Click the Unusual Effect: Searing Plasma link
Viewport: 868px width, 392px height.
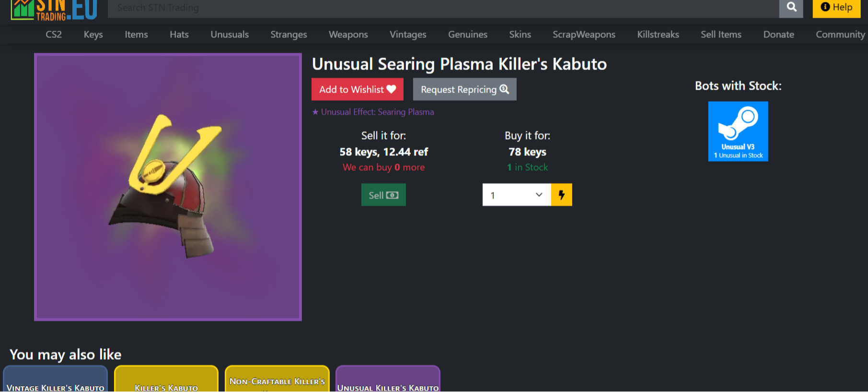(x=377, y=112)
